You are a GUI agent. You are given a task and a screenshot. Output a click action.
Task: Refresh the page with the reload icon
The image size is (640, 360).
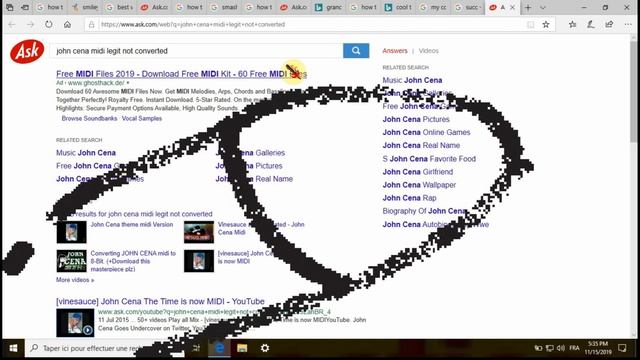[x=49, y=24]
